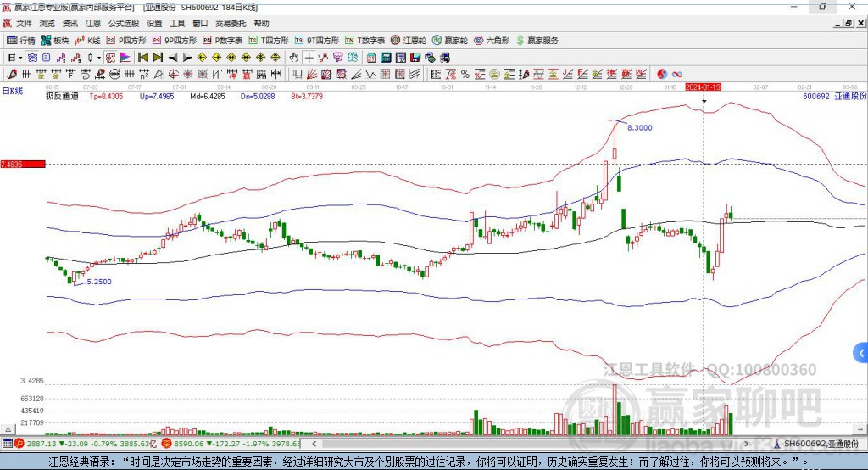Click the black left arrow icon

pyautogui.click(x=173, y=58)
